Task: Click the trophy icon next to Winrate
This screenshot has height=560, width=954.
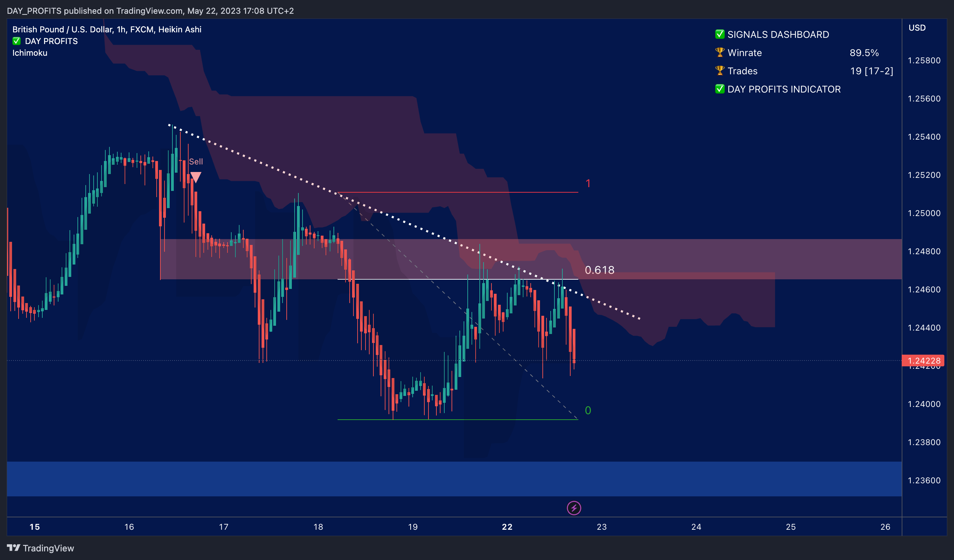Action: coord(719,52)
